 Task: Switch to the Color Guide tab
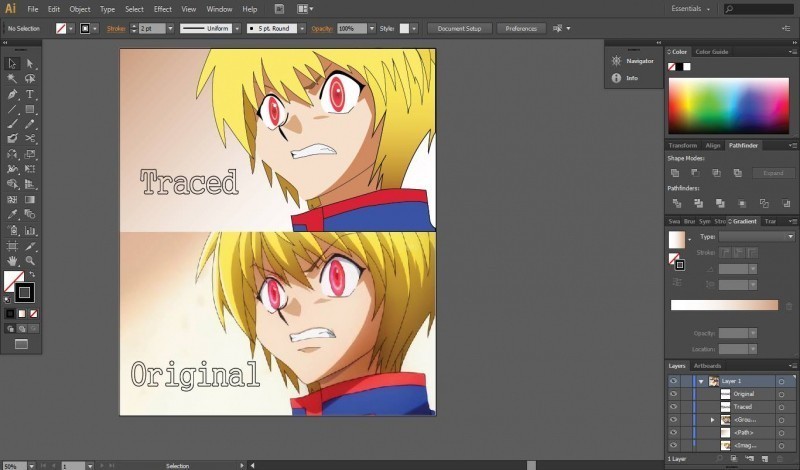point(712,52)
